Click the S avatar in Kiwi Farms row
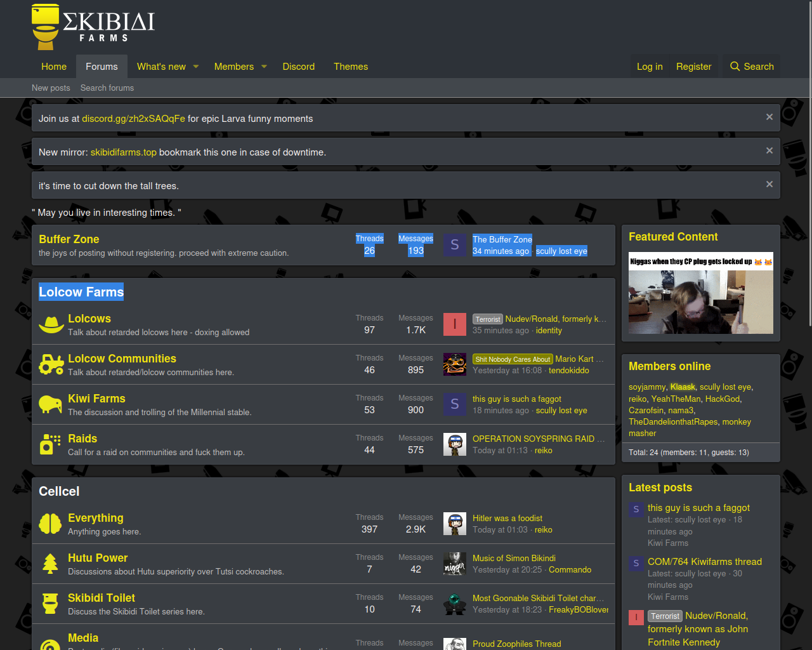The width and height of the screenshot is (812, 650). click(454, 404)
